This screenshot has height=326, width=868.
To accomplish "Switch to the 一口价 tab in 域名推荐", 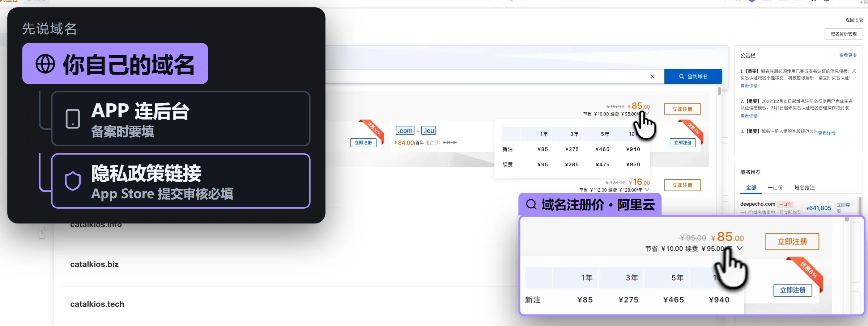I will pos(775,188).
